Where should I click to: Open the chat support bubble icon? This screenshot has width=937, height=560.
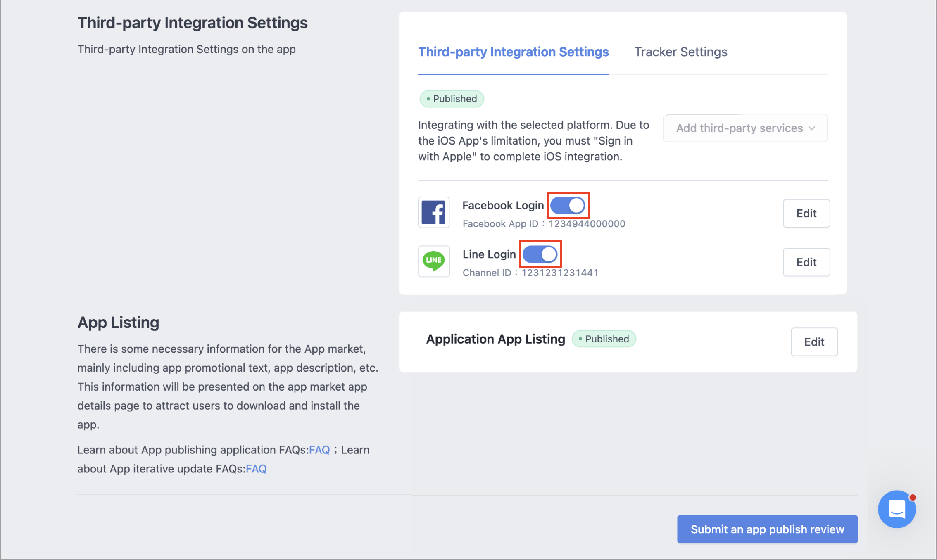(x=897, y=509)
